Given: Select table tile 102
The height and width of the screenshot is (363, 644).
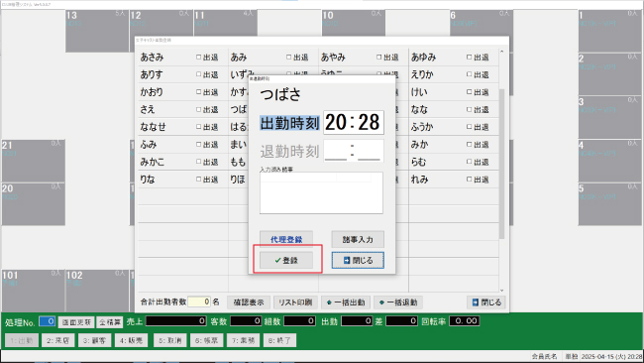Looking at the screenshot, I should coord(97,291).
